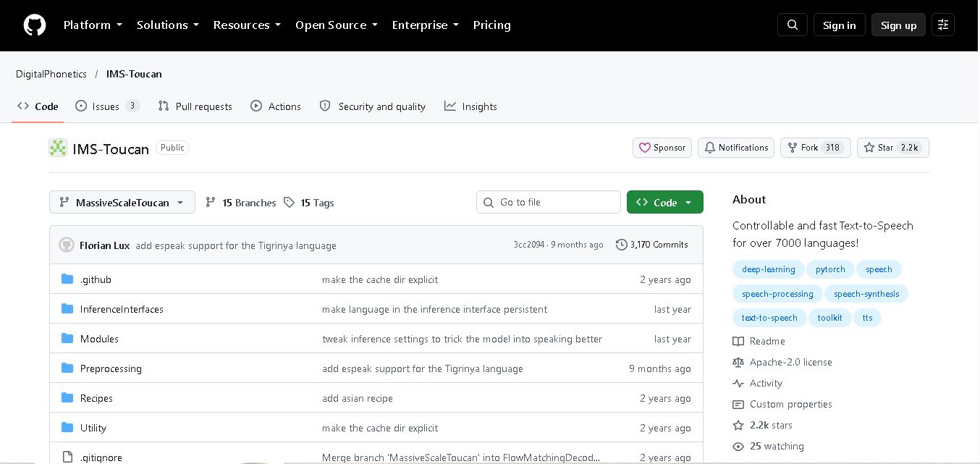Screen dimensions: 980x464
Task: Click the Utility folder icon
Action: (x=67, y=428)
